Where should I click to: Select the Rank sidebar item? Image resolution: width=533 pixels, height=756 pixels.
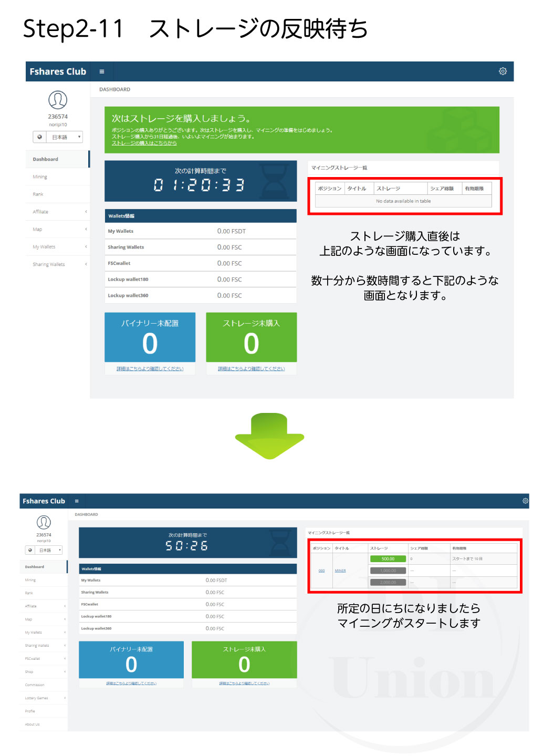click(x=38, y=194)
